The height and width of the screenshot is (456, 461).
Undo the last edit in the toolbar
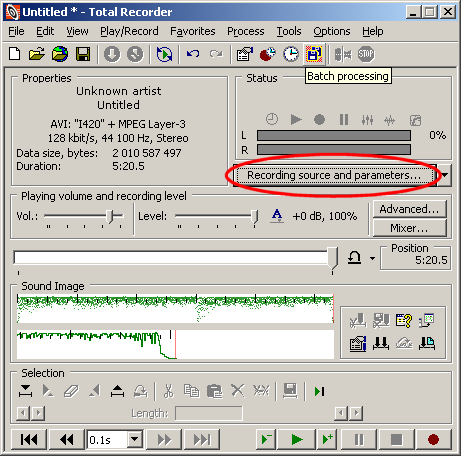coord(193,53)
